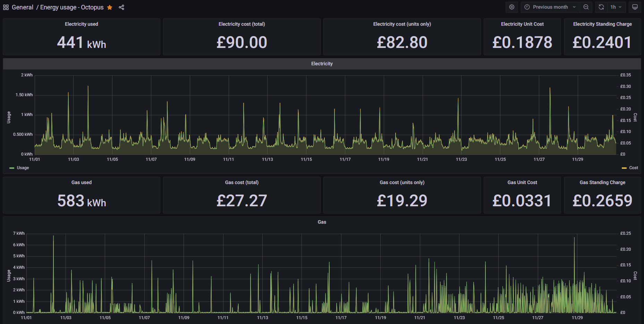Image resolution: width=644 pixels, height=324 pixels.
Task: Open dashboard settings gear
Action: point(512,7)
